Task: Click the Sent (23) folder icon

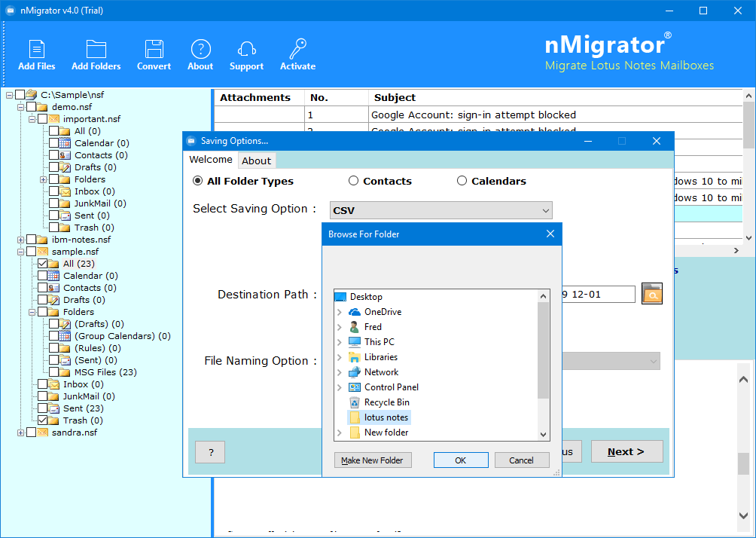Action: pos(54,408)
